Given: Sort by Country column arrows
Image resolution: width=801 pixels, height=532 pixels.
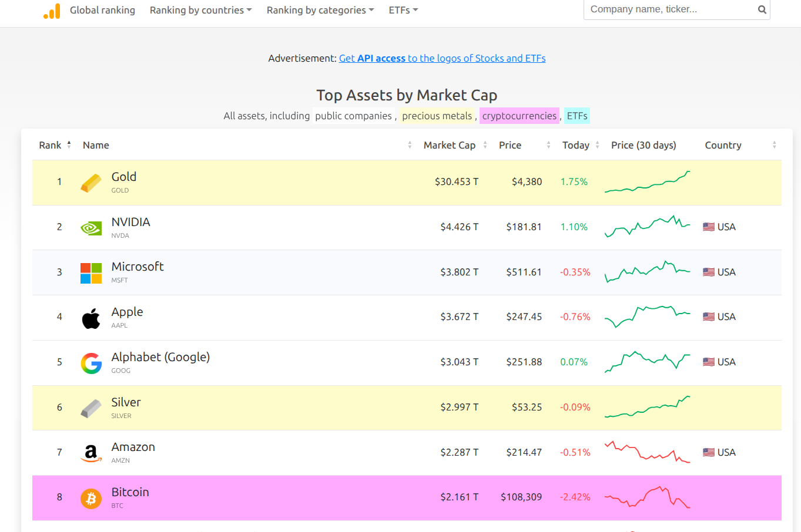Looking at the screenshot, I should pyautogui.click(x=774, y=145).
